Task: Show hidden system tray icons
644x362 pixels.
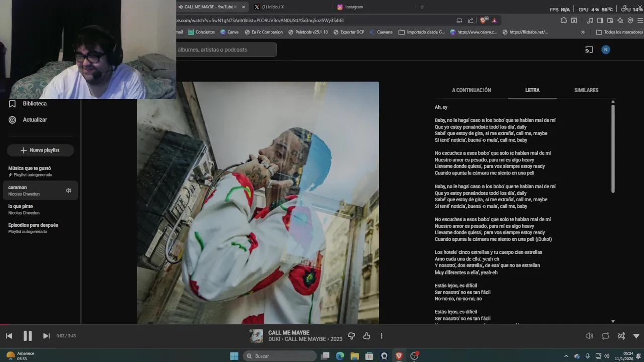Action: pyautogui.click(x=566, y=356)
